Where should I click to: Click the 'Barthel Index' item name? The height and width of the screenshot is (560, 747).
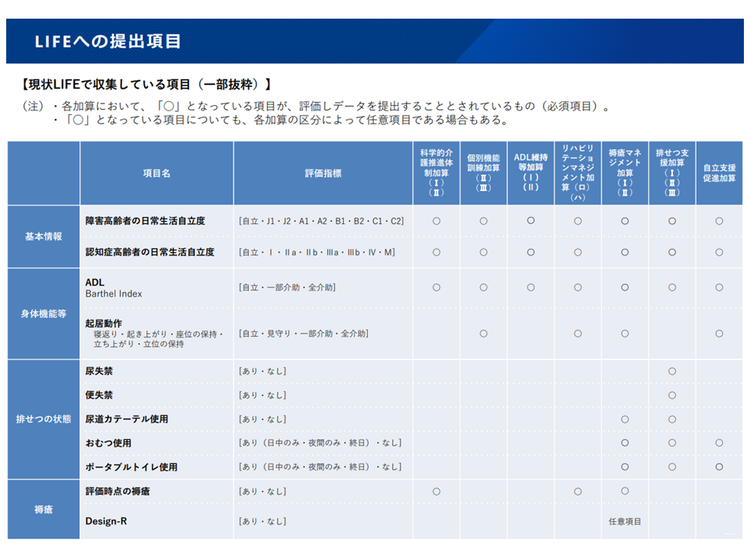coord(114,294)
